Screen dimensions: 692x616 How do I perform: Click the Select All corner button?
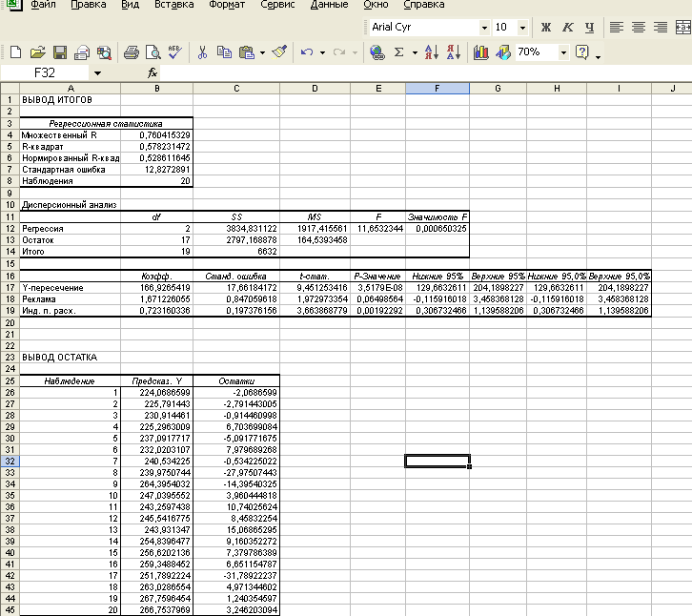coord(10,89)
